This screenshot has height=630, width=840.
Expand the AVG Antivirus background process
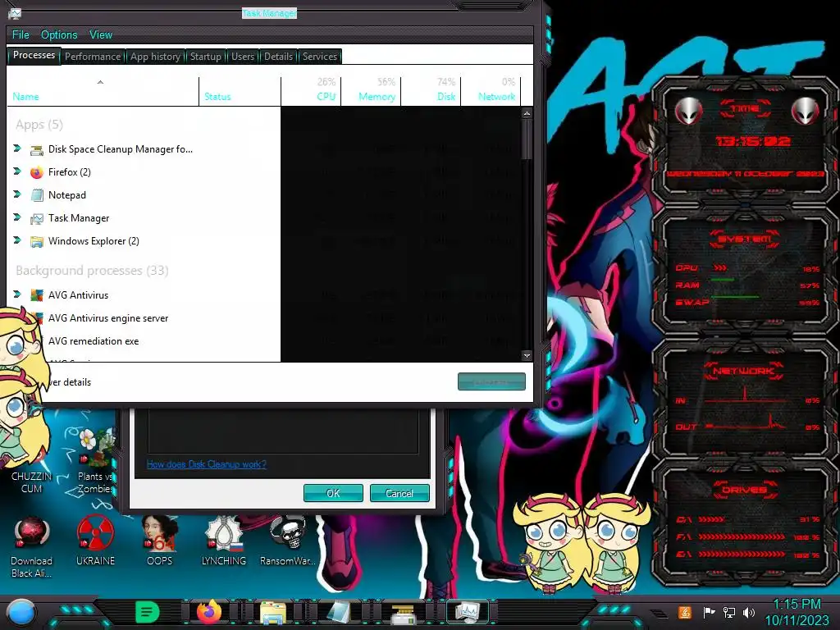pyautogui.click(x=17, y=294)
